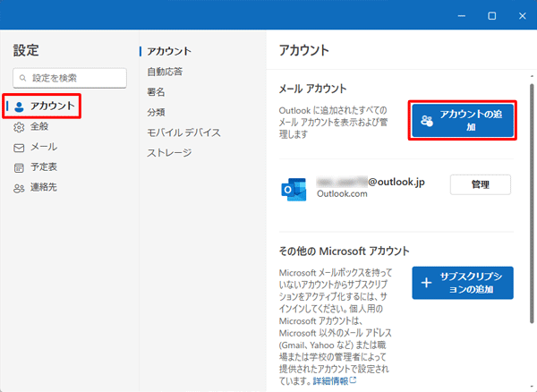Click the メール アカウント section heading
The width and height of the screenshot is (537, 392).
312,89
